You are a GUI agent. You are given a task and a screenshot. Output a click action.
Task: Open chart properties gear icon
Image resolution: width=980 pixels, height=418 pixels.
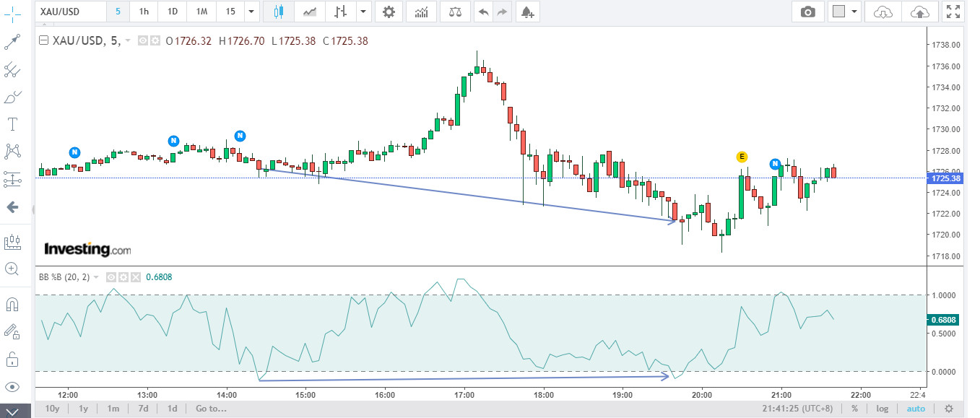point(389,12)
